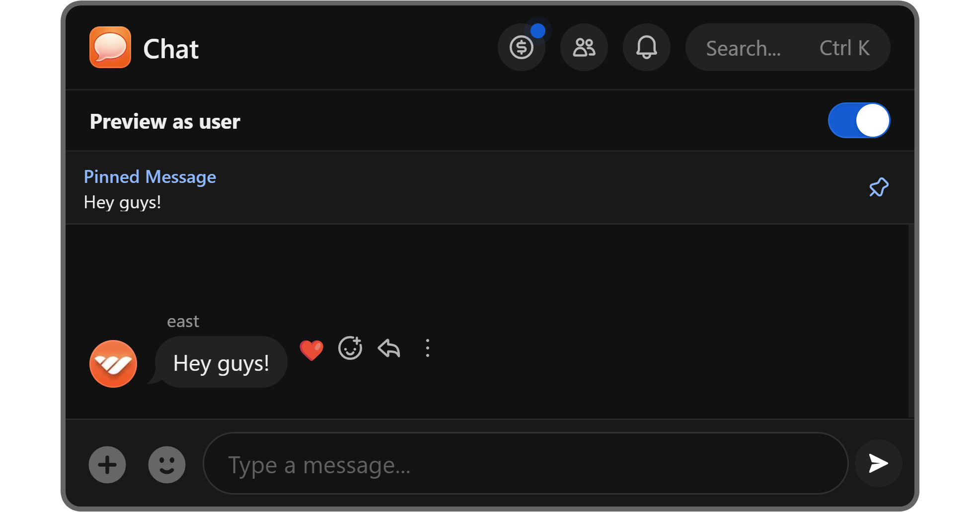Click the plus attachment button

[107, 464]
